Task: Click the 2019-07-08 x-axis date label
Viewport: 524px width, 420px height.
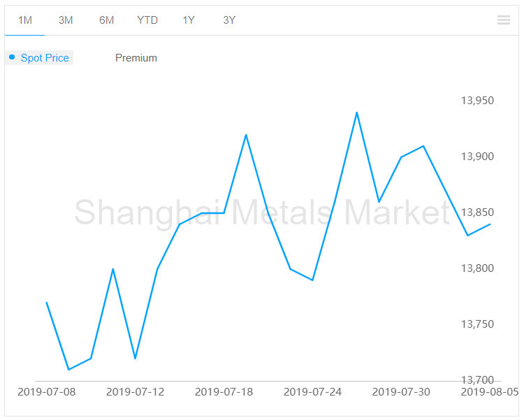Action: [46, 392]
